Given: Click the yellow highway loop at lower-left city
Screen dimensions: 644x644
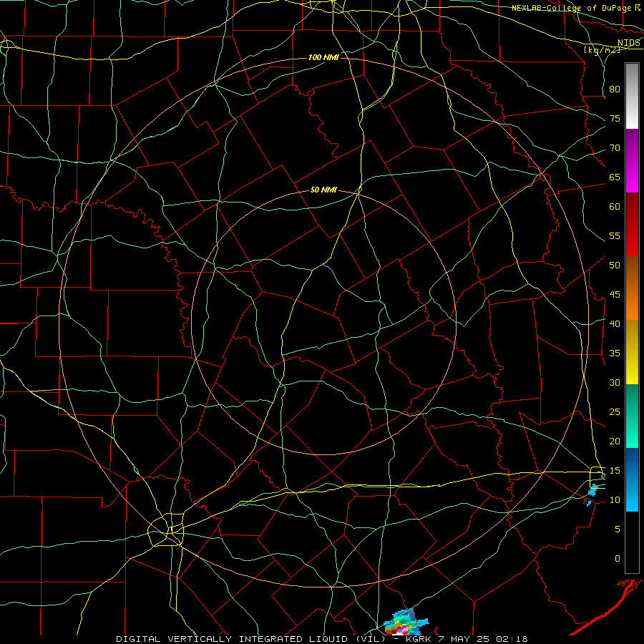Looking at the screenshot, I should click(166, 530).
